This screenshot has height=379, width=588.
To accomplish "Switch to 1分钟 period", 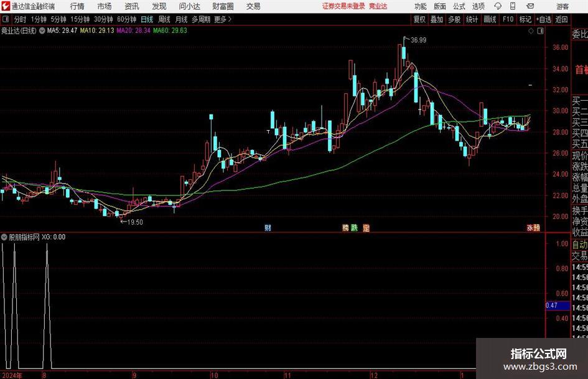I will (39, 19).
